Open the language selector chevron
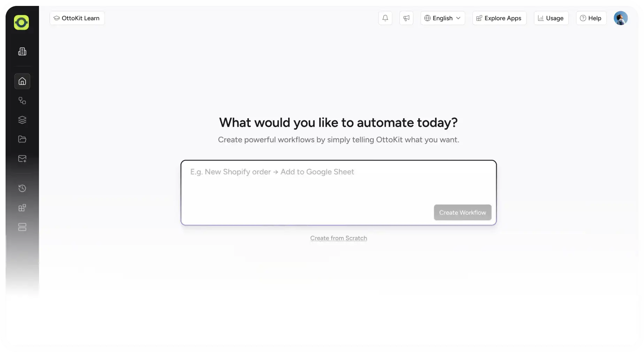Image resolution: width=644 pixels, height=352 pixels. point(458,18)
